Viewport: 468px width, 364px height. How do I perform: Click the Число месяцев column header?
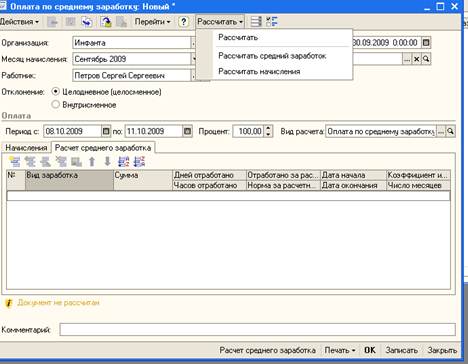[x=418, y=185]
